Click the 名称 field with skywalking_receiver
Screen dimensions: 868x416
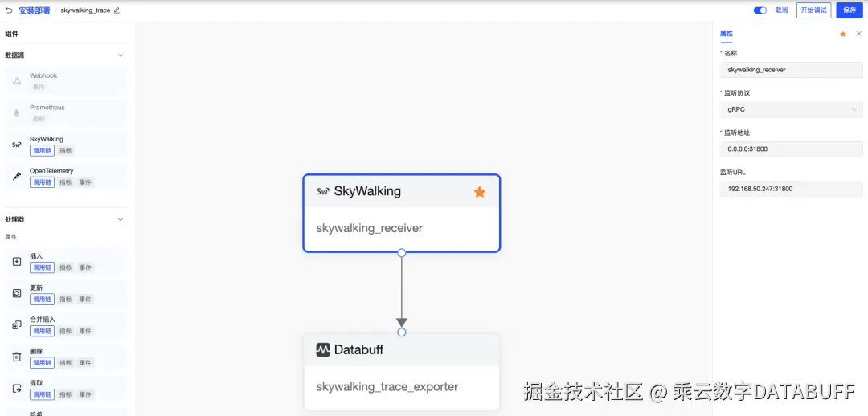pyautogui.click(x=791, y=70)
